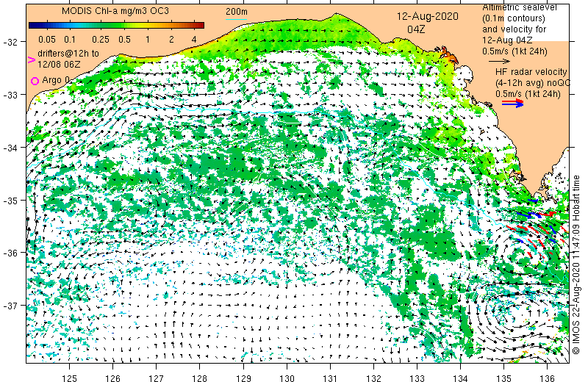Click the 132 longitude axis label
The height and width of the screenshot is (382, 588).
coord(374,378)
